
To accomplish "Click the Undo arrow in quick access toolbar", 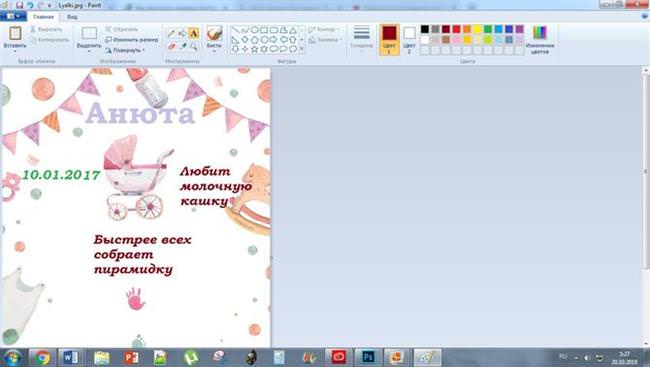I will click(30, 5).
